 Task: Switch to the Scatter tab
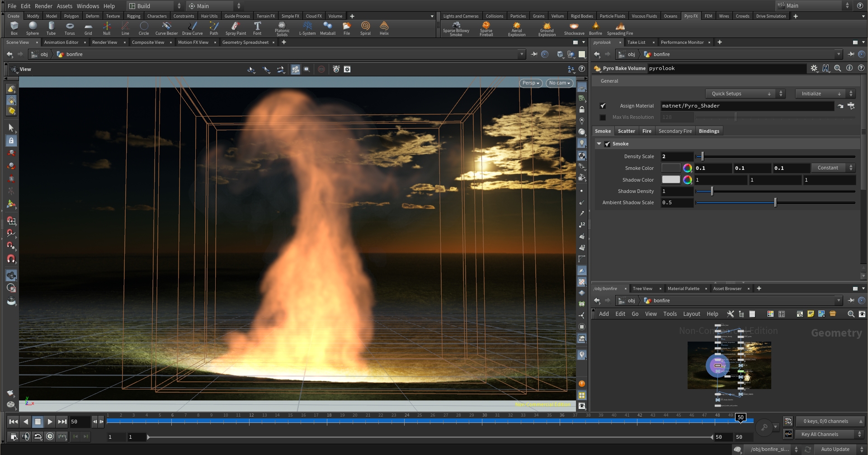pyautogui.click(x=626, y=131)
